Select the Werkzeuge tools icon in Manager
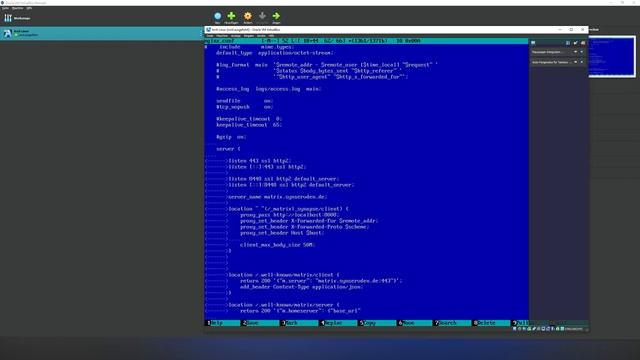This screenshot has height=360, width=640. coord(8,18)
